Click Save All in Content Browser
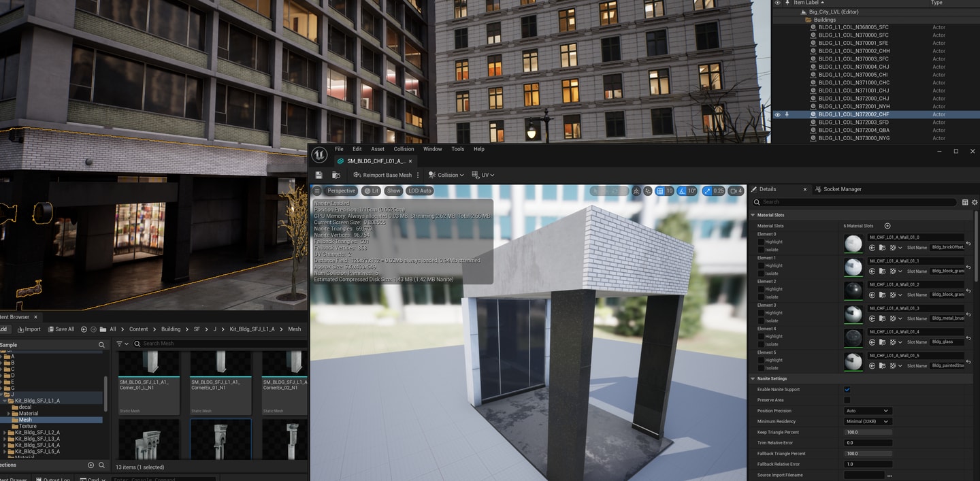 (61, 329)
